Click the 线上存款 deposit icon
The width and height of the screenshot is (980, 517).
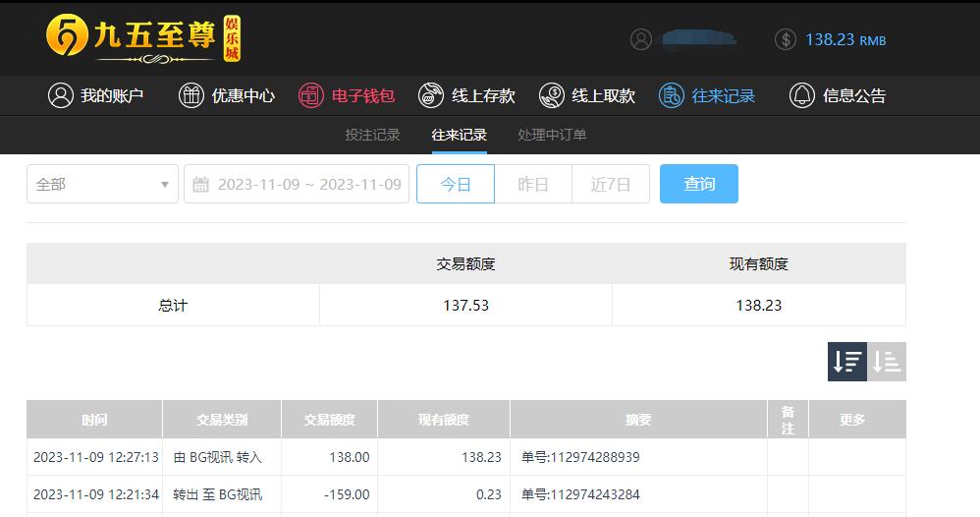pos(431,95)
